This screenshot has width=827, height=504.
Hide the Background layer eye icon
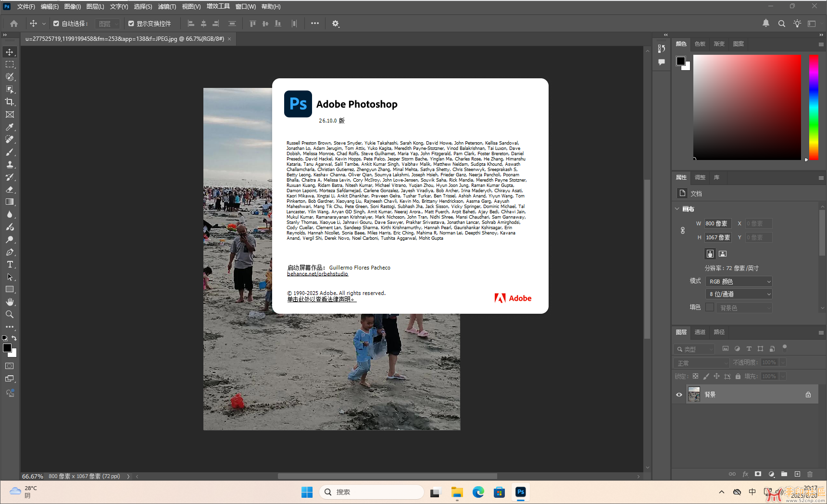coord(679,394)
